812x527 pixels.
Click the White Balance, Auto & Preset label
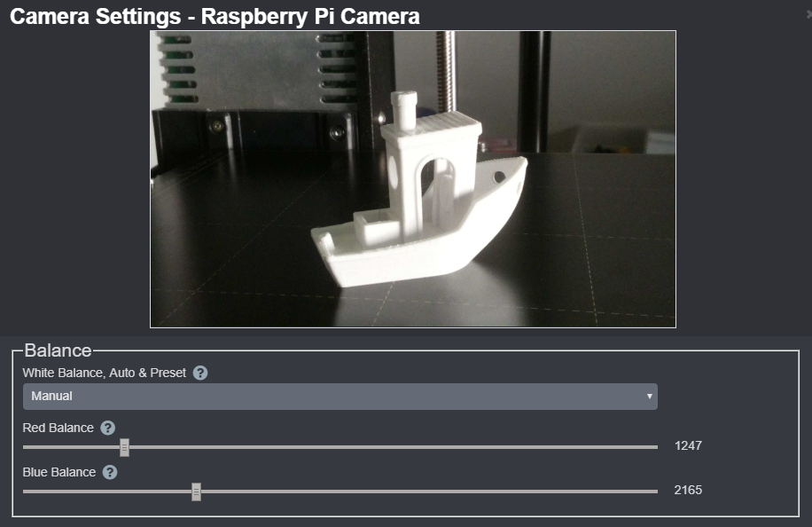(x=104, y=373)
